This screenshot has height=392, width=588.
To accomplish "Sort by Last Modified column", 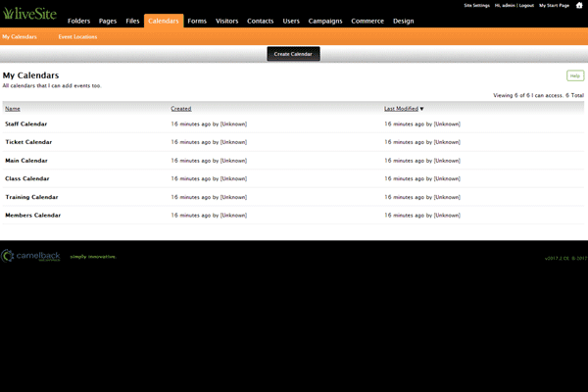I will [x=403, y=109].
